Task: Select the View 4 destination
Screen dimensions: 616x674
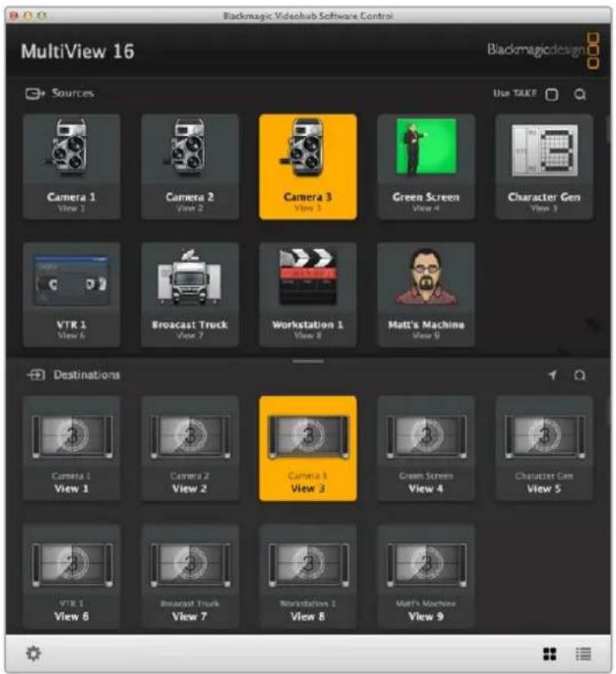Action: (426, 448)
